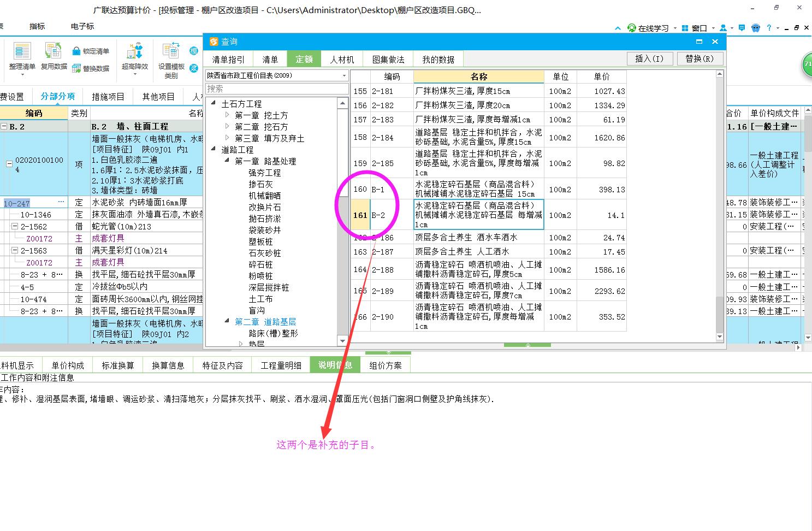
Task: Collapse the 2-1563 row expander
Action: (x=15, y=250)
